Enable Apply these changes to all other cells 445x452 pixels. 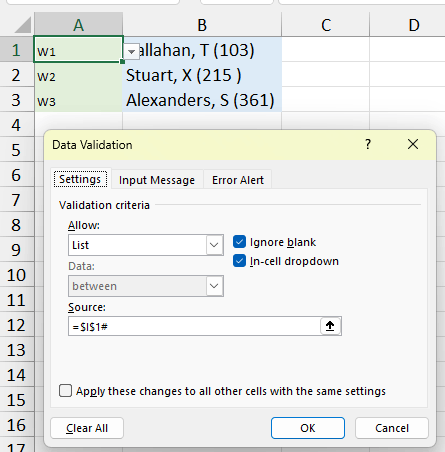click(x=65, y=390)
